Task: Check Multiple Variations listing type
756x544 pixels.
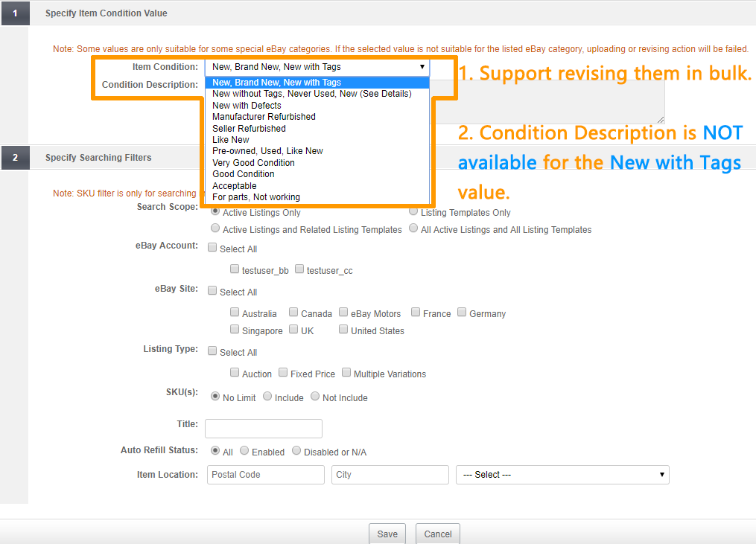Action: point(346,372)
